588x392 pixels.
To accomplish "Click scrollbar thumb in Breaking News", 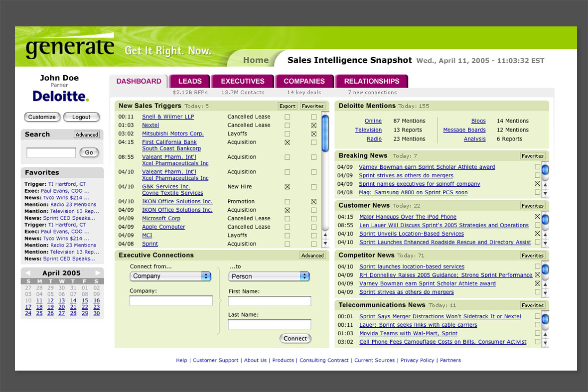I will click(x=545, y=169).
